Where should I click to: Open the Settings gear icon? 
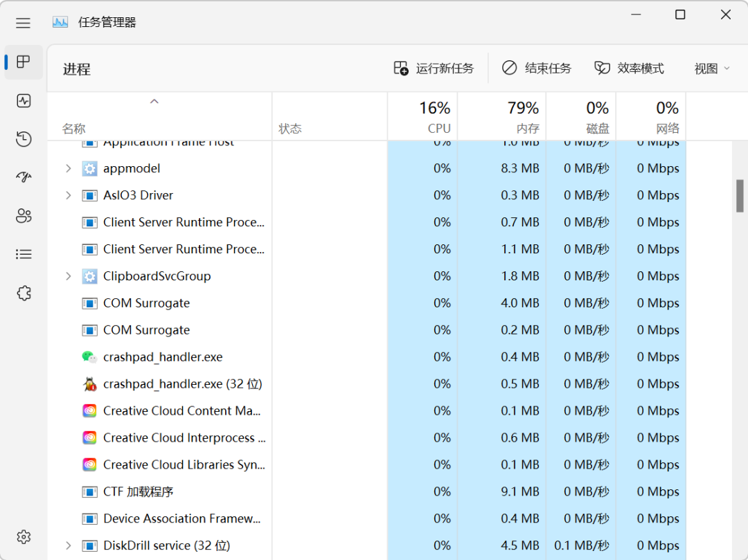coord(24,537)
